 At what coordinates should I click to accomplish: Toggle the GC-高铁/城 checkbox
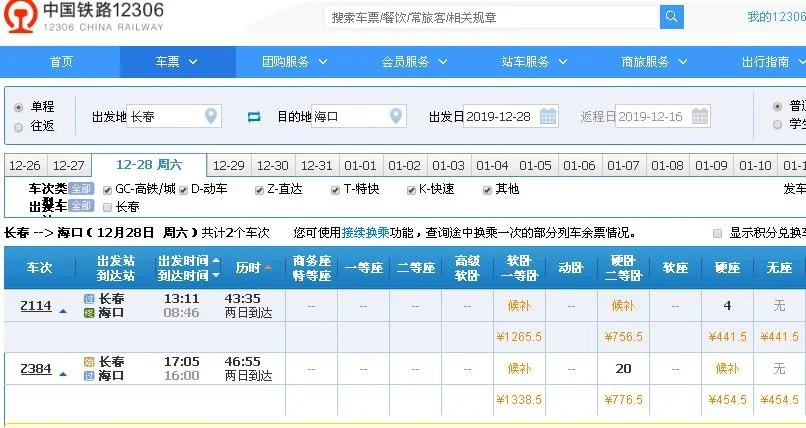click(107, 191)
